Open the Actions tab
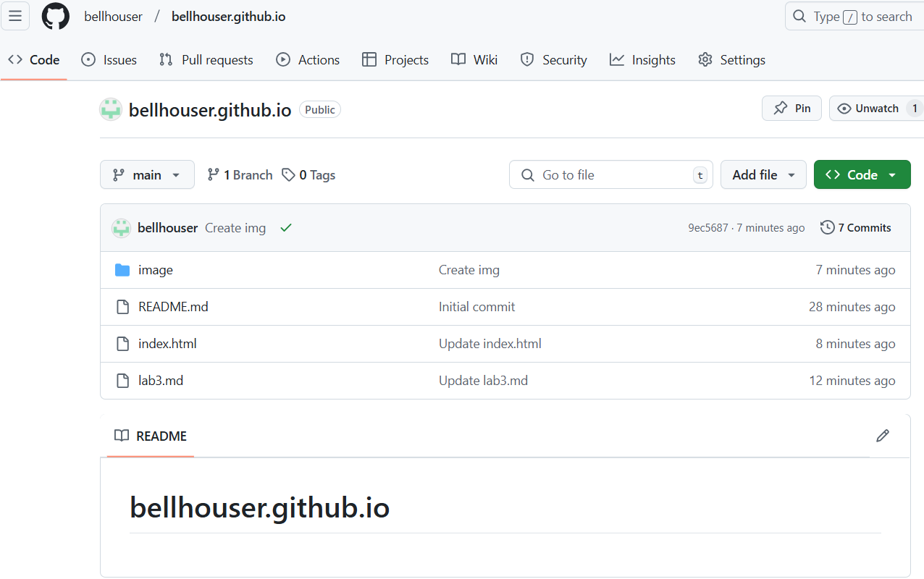Screen dimensions: 924x579 [x=308, y=60]
